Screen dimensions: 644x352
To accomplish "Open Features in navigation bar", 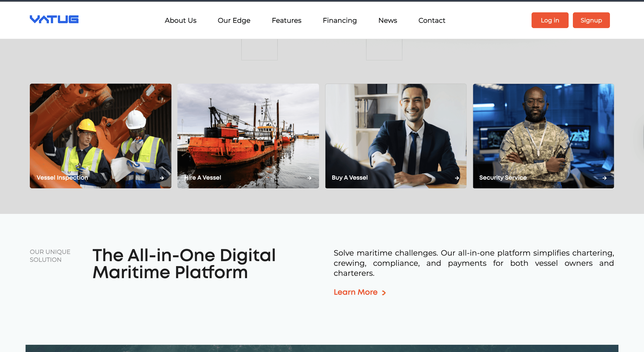I will click(286, 20).
